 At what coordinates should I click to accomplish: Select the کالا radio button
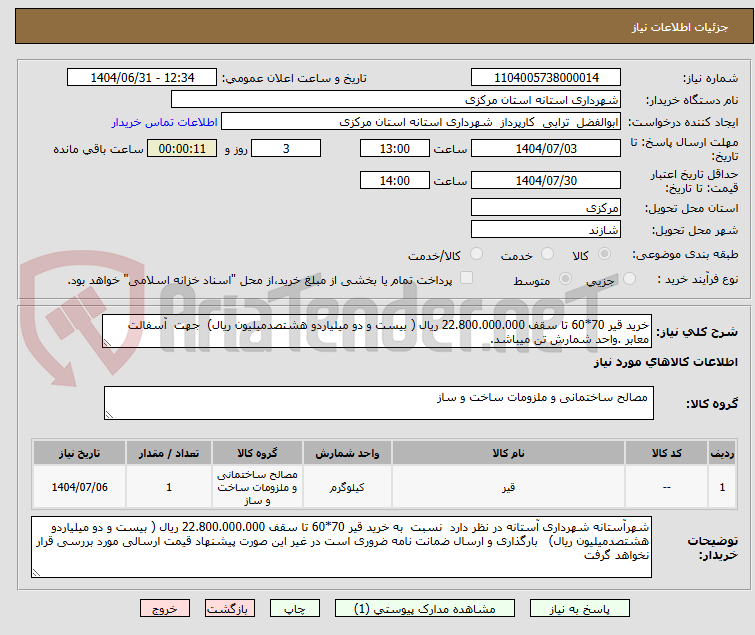point(604,254)
